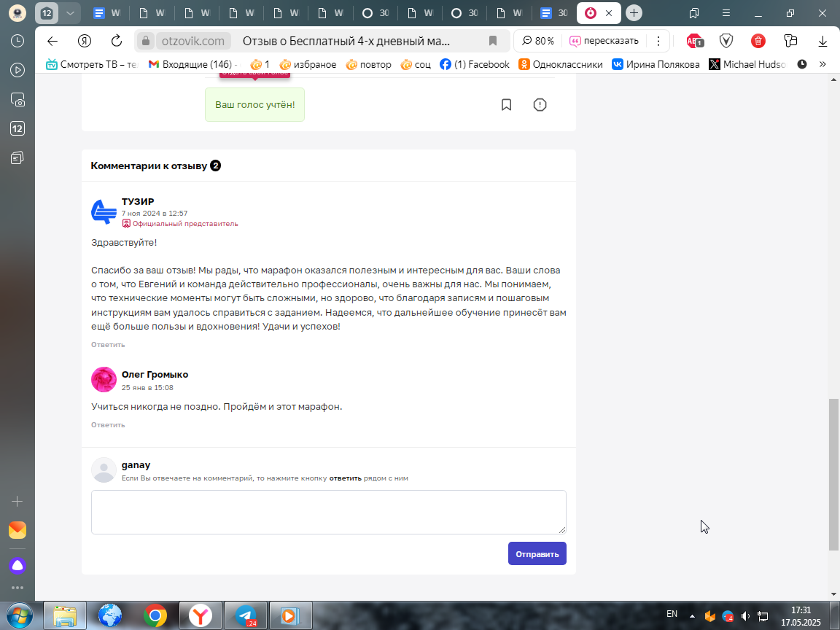Launch Alice assistant purple icon
The width and height of the screenshot is (840, 630).
click(x=17, y=566)
